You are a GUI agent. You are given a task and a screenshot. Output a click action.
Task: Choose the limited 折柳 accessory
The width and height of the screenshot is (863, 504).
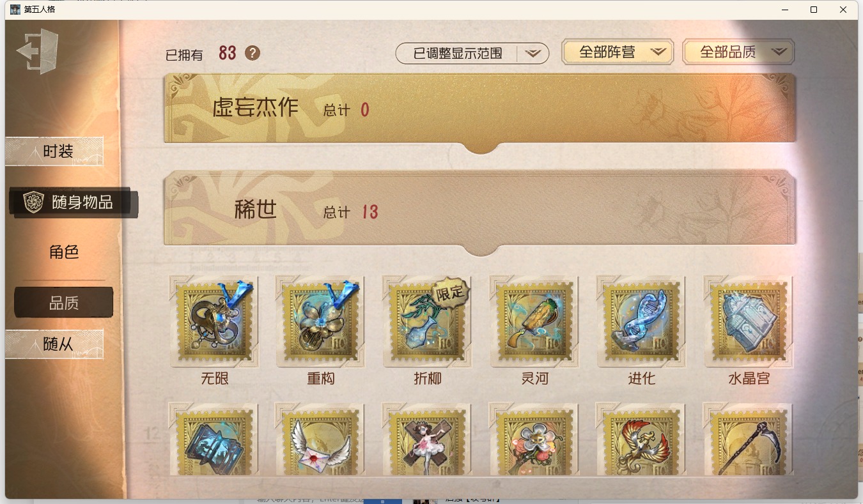(427, 321)
